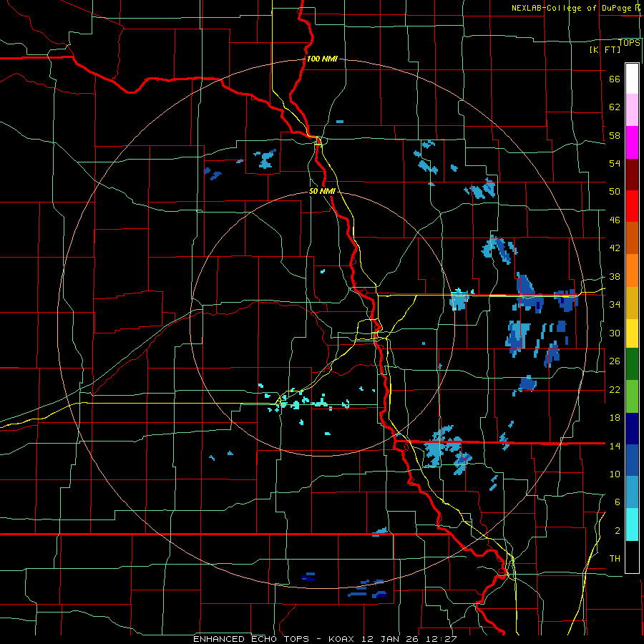Image resolution: width=644 pixels, height=644 pixels.
Task: Select the TOPS legend title
Action: 629,43
